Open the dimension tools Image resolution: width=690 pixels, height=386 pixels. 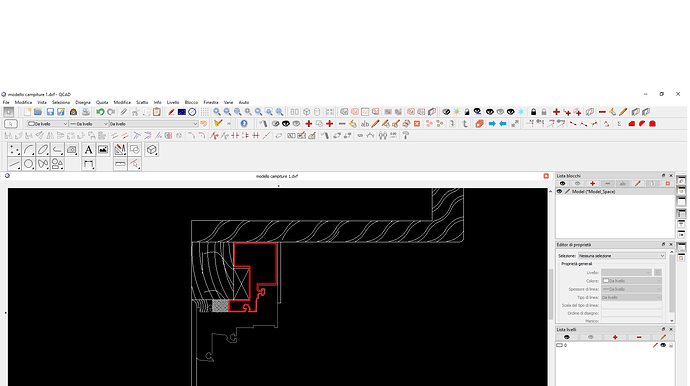coord(88,164)
